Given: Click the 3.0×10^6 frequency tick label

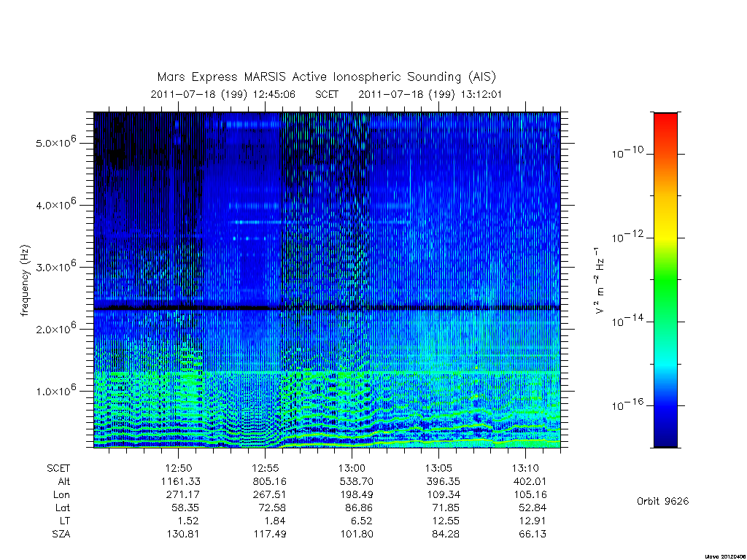Looking at the screenshot, I should pyautogui.click(x=56, y=266).
